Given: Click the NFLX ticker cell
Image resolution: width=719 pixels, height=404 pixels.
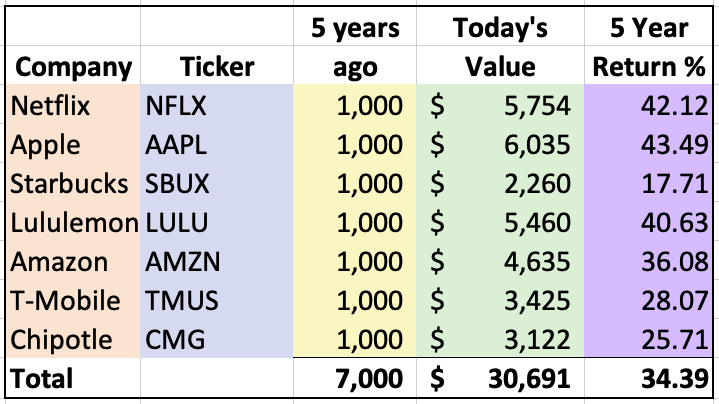Looking at the screenshot, I should [217, 105].
